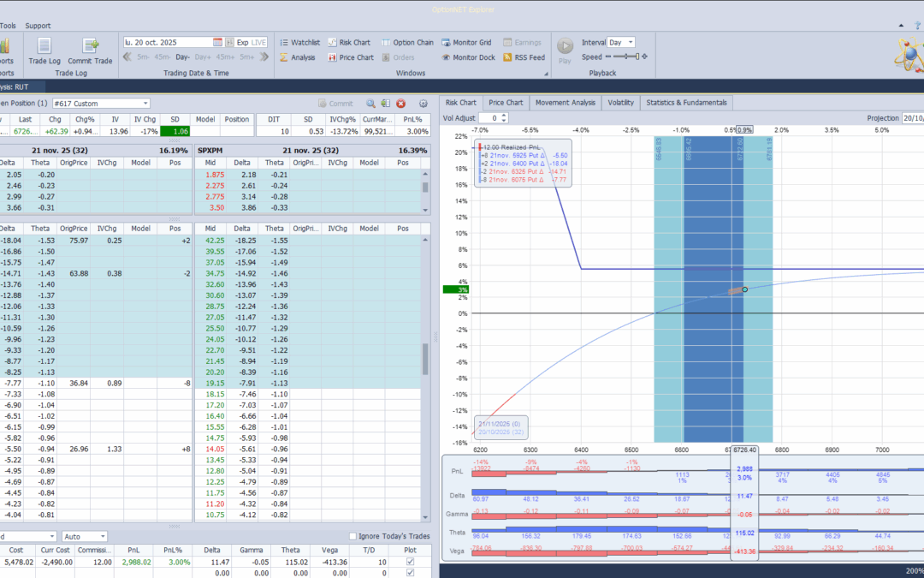This screenshot has width=924, height=578.
Task: Step forward with the double right arrow
Action: coord(264,57)
